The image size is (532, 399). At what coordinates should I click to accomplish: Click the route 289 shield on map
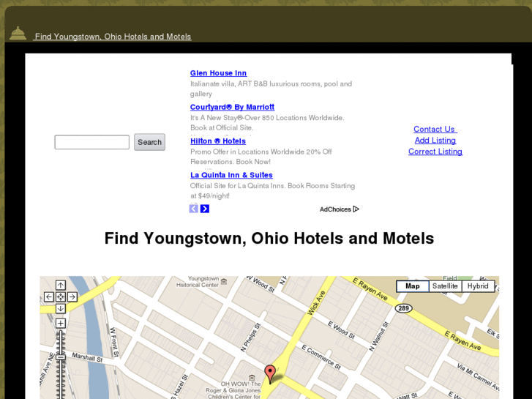click(403, 308)
